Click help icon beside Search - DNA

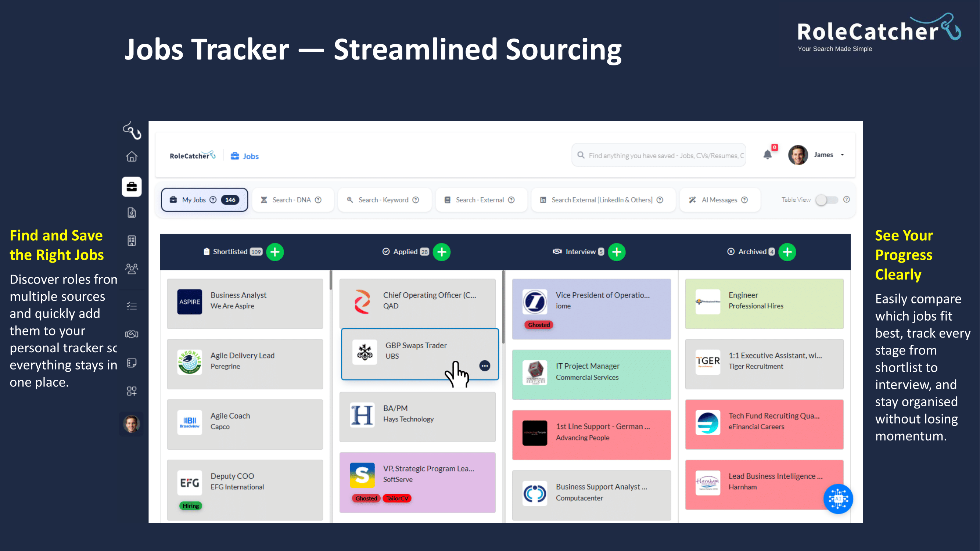(319, 199)
